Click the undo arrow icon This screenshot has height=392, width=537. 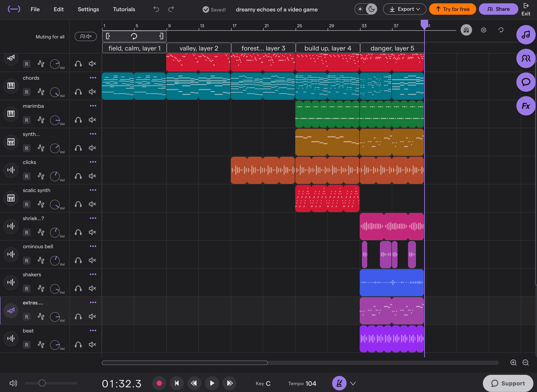(x=156, y=9)
